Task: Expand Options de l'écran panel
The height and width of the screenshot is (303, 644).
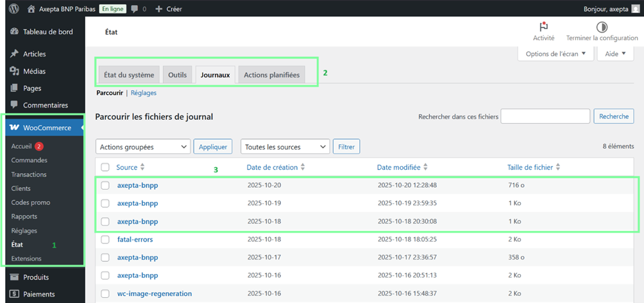Action: point(555,54)
